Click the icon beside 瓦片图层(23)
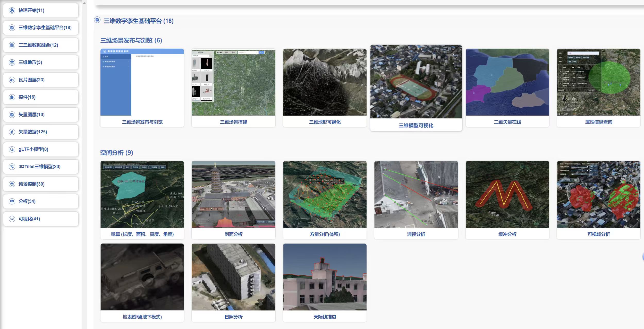The width and height of the screenshot is (644, 329). coord(12,80)
